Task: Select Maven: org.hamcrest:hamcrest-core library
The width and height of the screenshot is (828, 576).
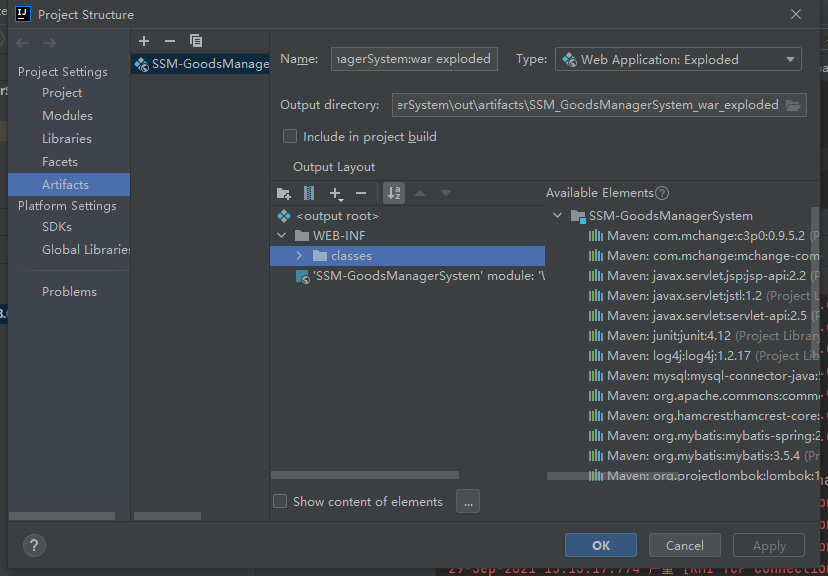Action: tap(703, 416)
